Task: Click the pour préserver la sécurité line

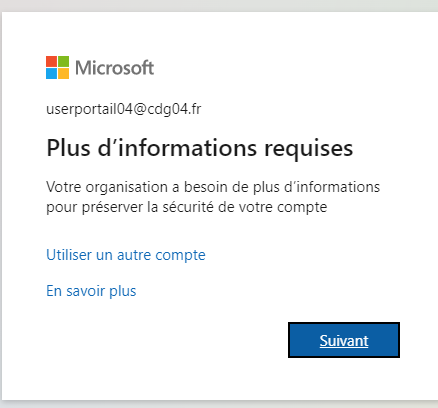Action: tap(187, 207)
